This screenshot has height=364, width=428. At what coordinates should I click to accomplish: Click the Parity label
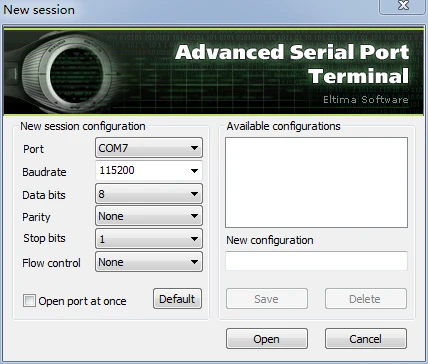[36, 217]
